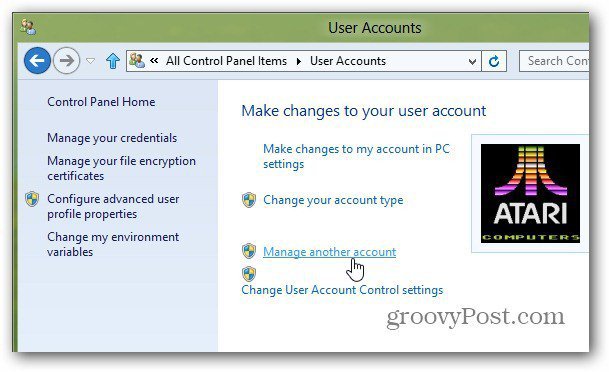Viewport: 609px width, 372px height.
Task: Click the Atari account picture
Action: 530,193
